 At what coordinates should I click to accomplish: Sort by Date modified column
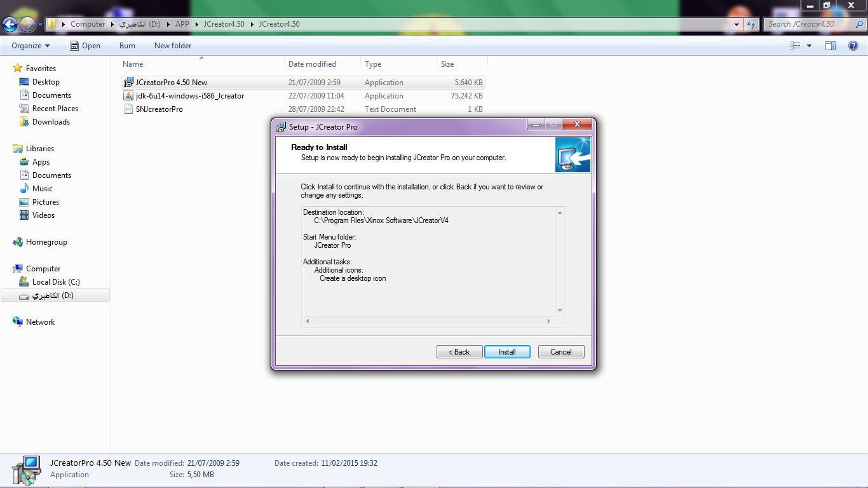tap(322, 64)
